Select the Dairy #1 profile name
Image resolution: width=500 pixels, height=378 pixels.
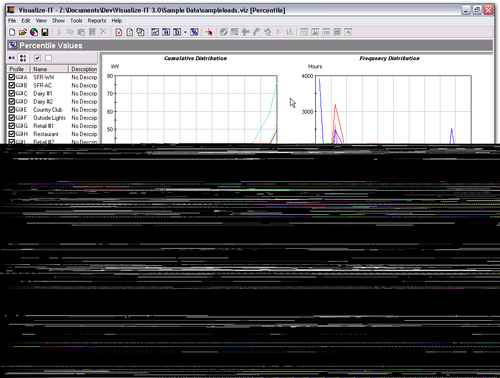tap(43, 93)
